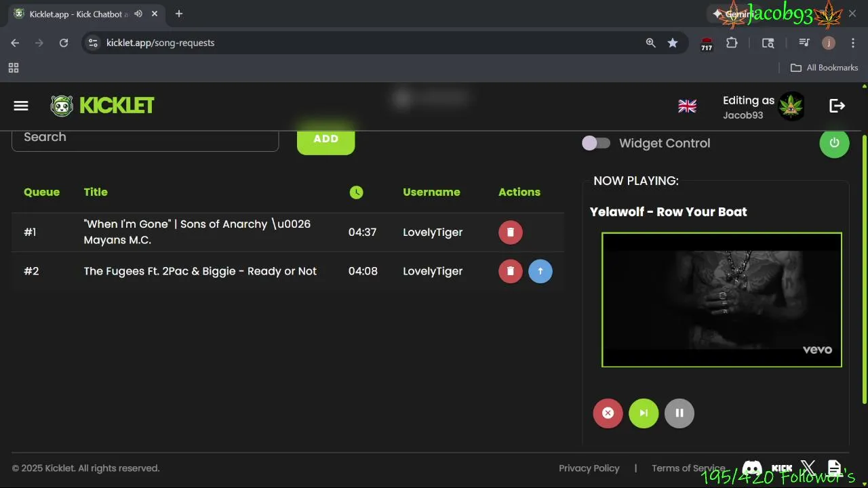Open the Google apps grid shortcut
This screenshot has height=488, width=868.
pos(14,68)
